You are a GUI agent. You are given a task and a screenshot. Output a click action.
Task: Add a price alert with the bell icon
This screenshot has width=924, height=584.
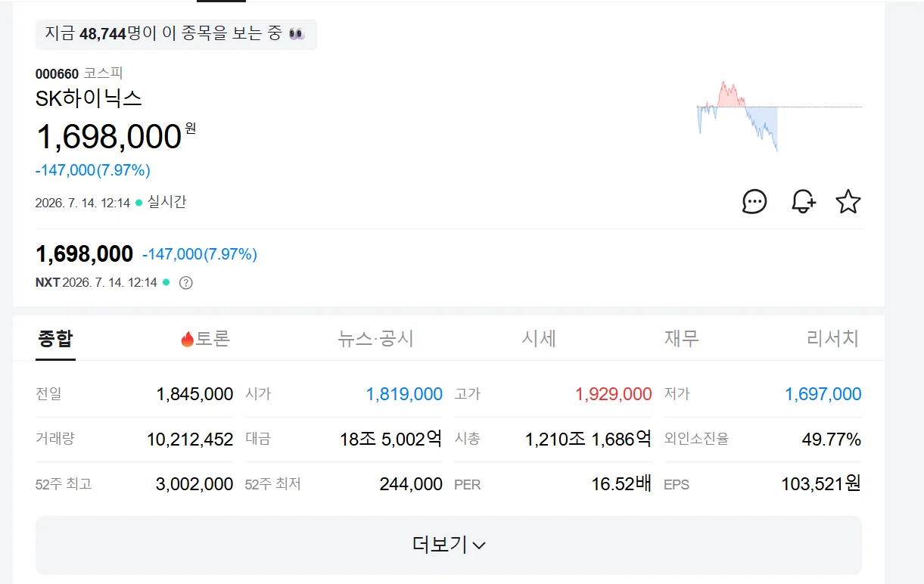pyautogui.click(x=803, y=202)
